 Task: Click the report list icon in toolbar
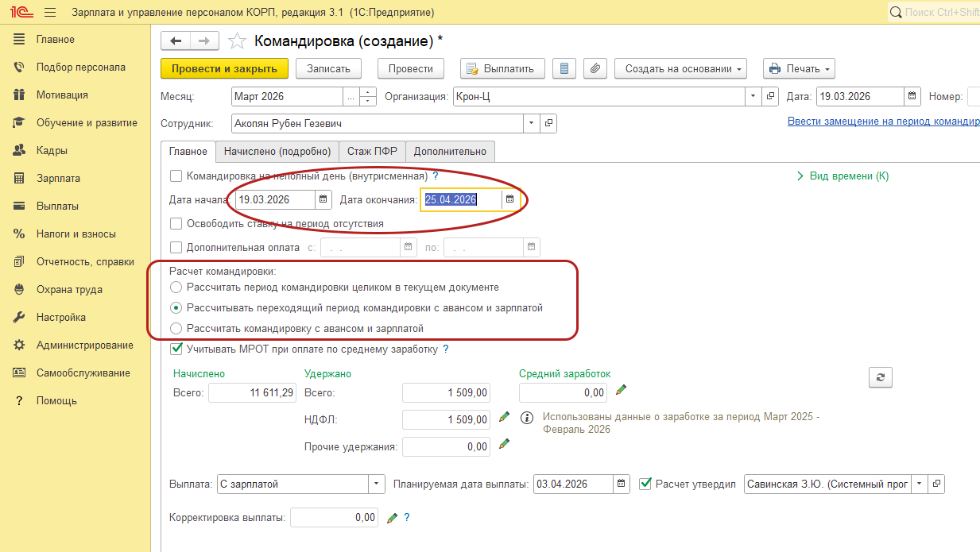(564, 68)
